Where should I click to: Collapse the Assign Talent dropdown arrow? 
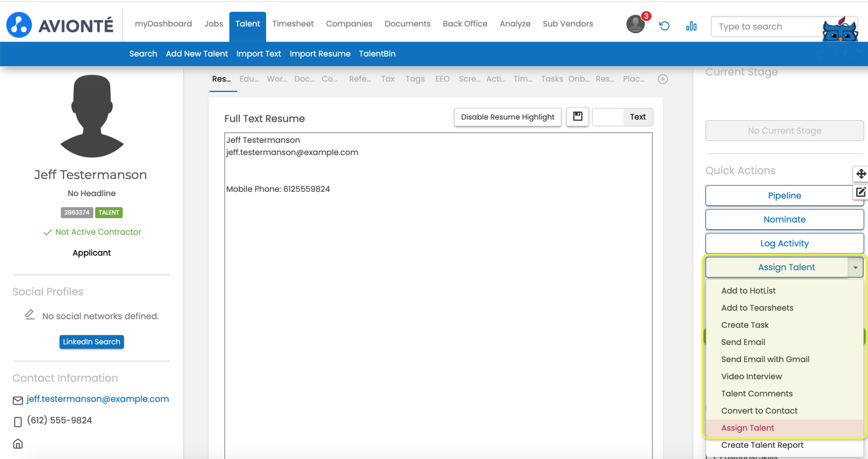click(855, 267)
